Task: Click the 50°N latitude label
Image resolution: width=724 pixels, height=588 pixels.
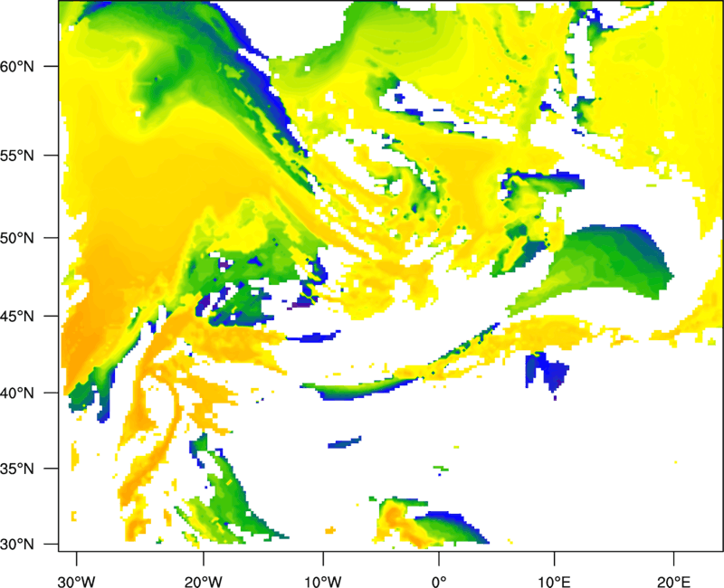Action: [17, 238]
